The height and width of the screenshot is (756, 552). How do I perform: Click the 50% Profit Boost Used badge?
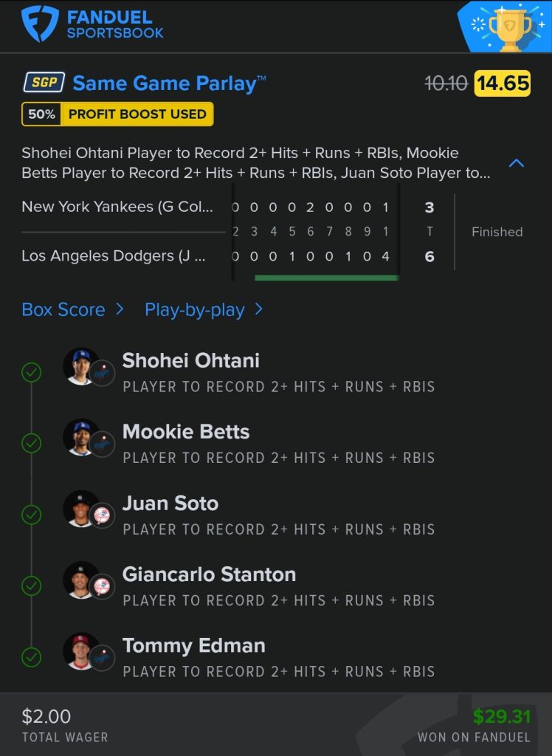tap(117, 114)
